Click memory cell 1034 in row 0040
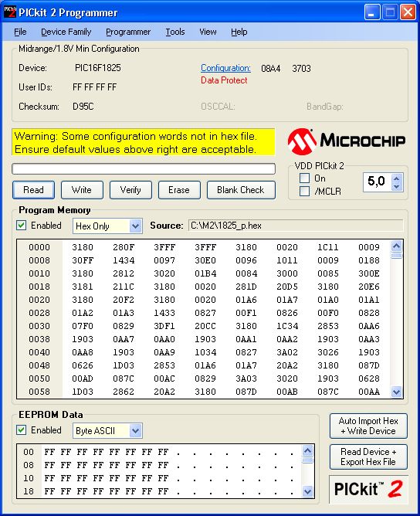This screenshot has height=516, width=420. click(205, 352)
